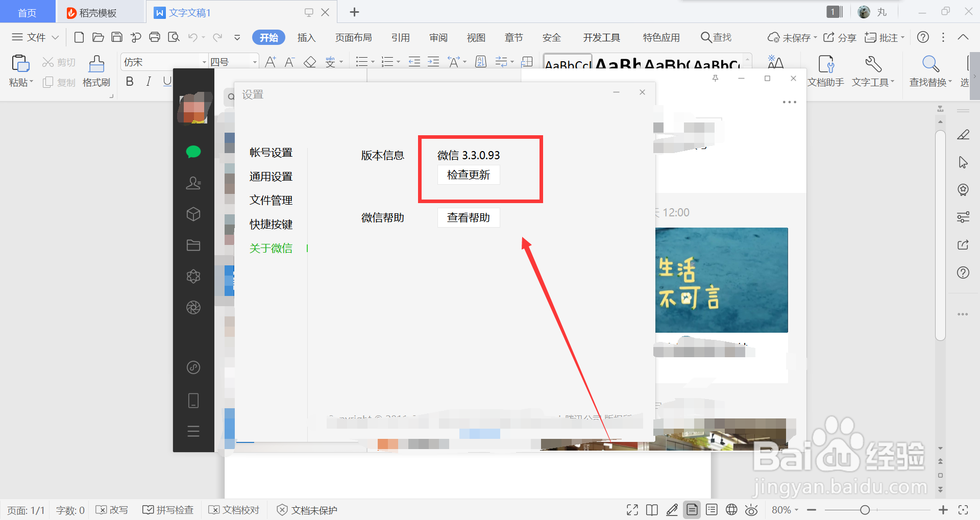The width and height of the screenshot is (980, 520).
Task: Toggle italic formatting I
Action: click(x=149, y=81)
